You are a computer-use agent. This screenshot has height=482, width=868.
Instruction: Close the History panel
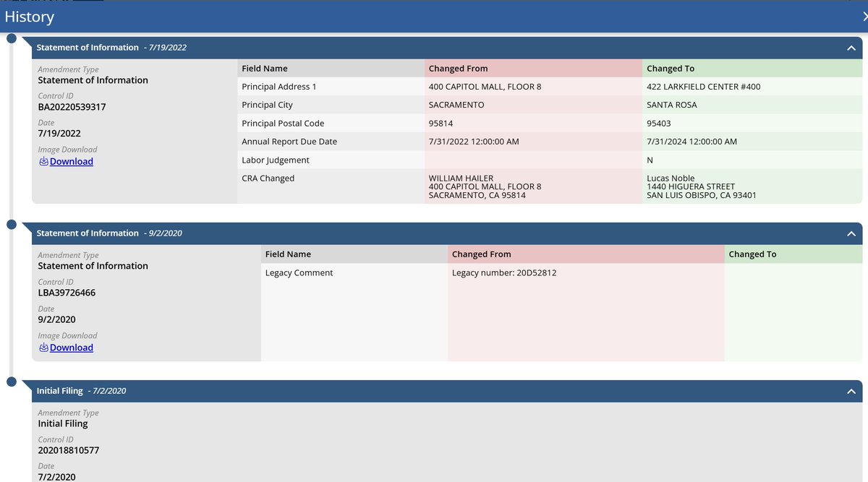864,16
